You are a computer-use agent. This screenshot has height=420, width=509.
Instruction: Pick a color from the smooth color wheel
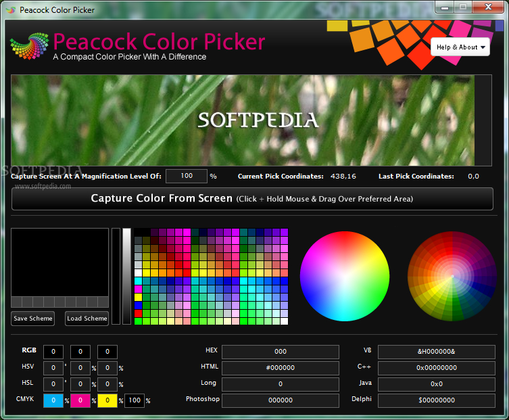coord(345,276)
